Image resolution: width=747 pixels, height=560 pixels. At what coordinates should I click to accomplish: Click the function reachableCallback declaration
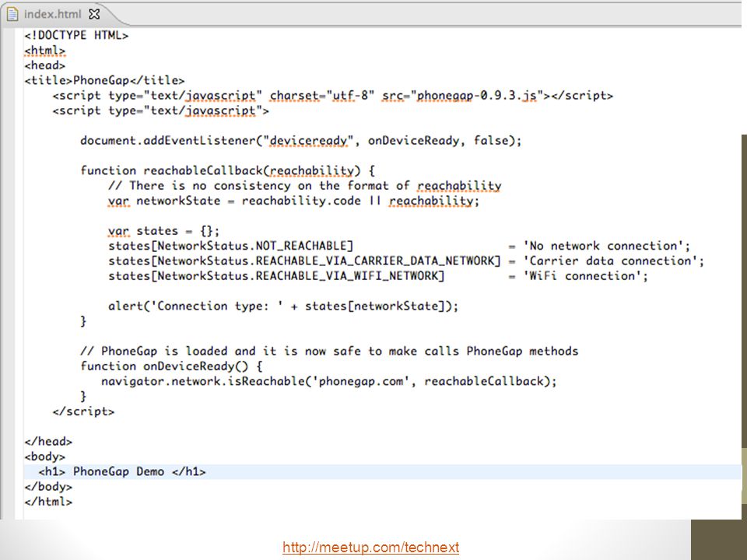pyautogui.click(x=228, y=170)
